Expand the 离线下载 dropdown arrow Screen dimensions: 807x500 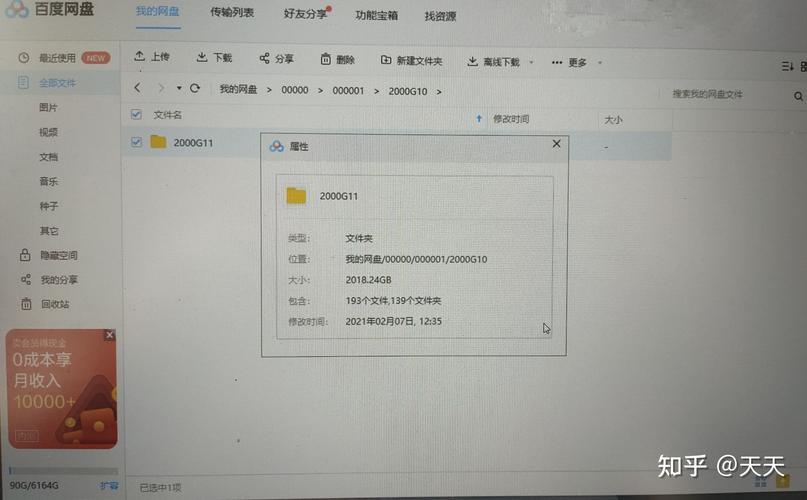click(x=531, y=62)
